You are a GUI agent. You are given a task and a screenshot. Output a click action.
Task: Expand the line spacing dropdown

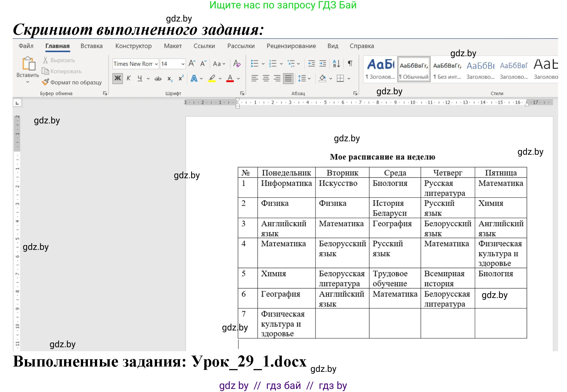[x=309, y=79]
